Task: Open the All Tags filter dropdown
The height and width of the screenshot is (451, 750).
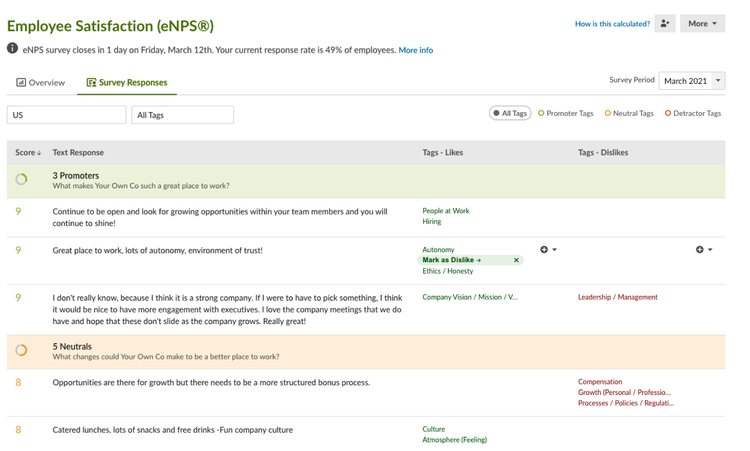Action: [x=183, y=115]
